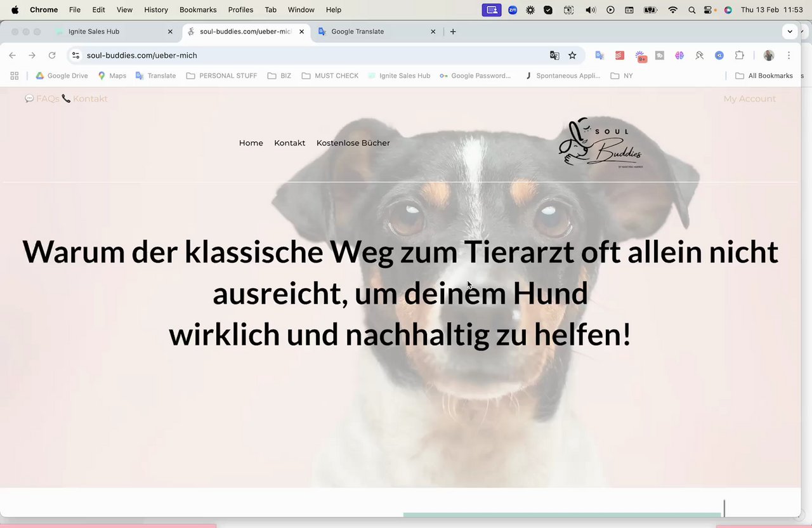
Task: Open Kostenlose Bücher navigation link
Action: (353, 143)
